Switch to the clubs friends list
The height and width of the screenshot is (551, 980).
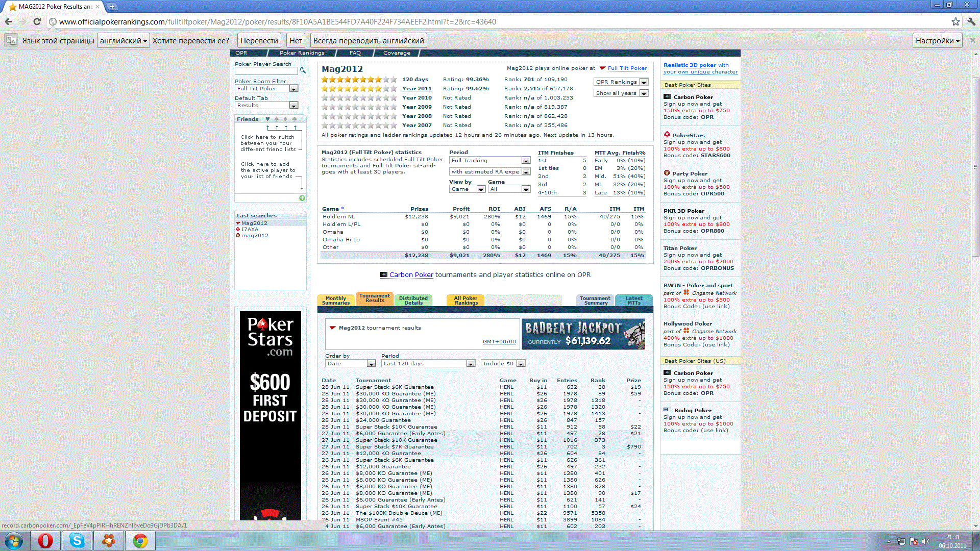click(295, 119)
